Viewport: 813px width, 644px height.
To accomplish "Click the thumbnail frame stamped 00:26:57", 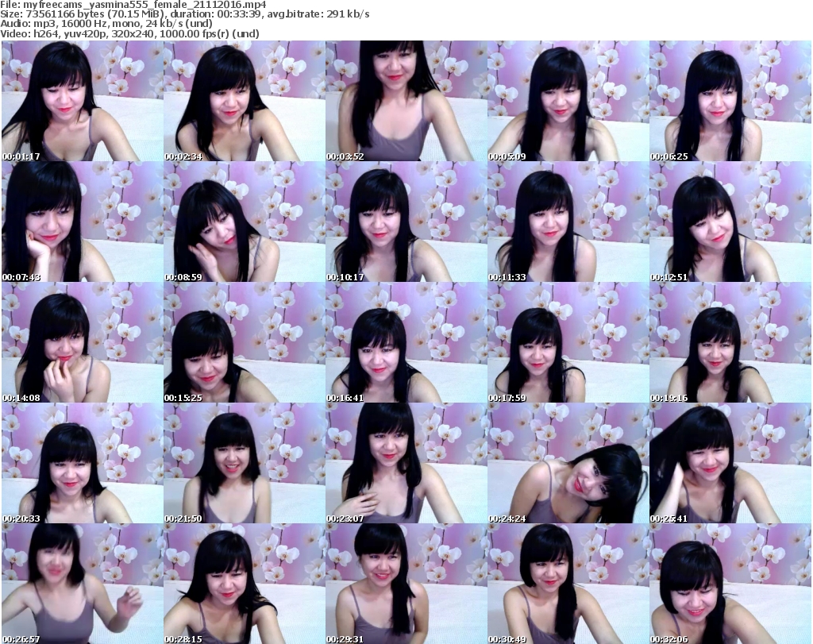I will coord(83,584).
